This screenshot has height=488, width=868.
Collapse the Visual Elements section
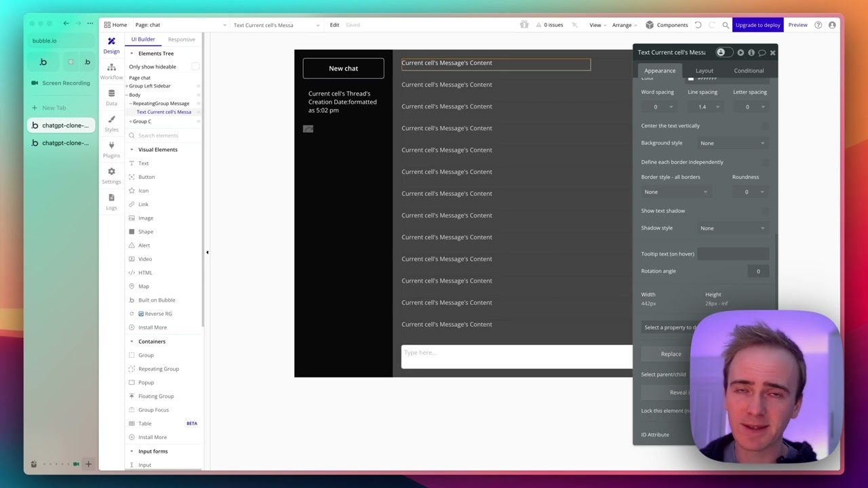132,150
